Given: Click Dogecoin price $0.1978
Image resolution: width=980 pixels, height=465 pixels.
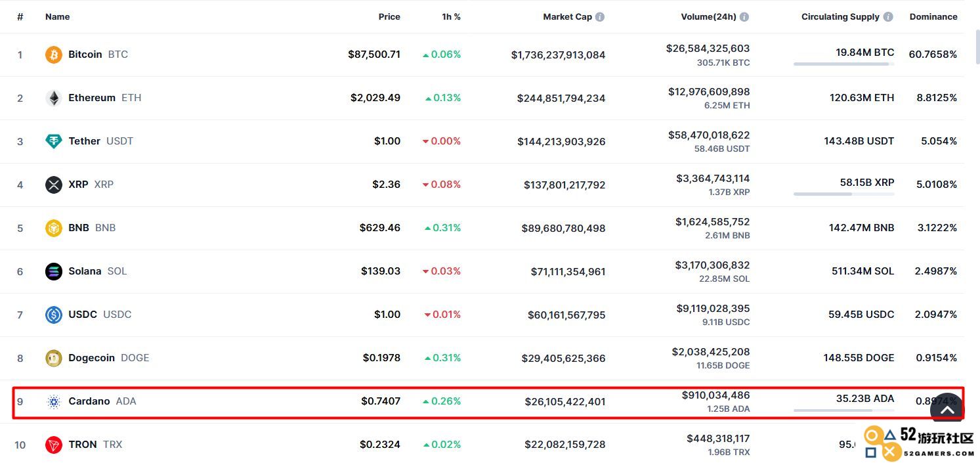Looking at the screenshot, I should click(x=381, y=358).
